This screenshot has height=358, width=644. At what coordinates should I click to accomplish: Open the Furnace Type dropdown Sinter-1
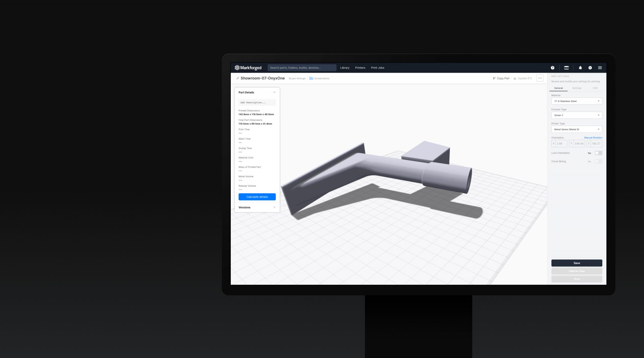pos(577,115)
